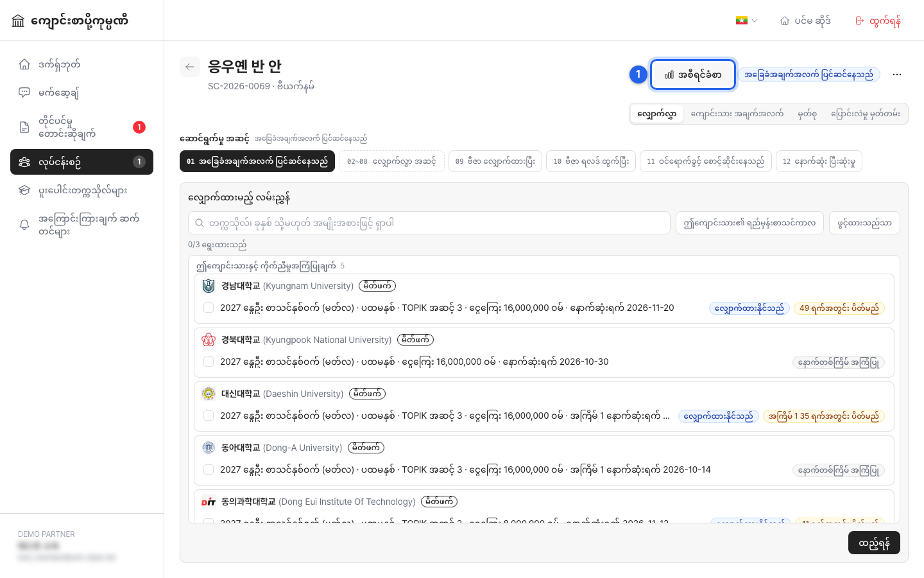
Task: Open the graduation cap universities item
Action: tap(81, 190)
